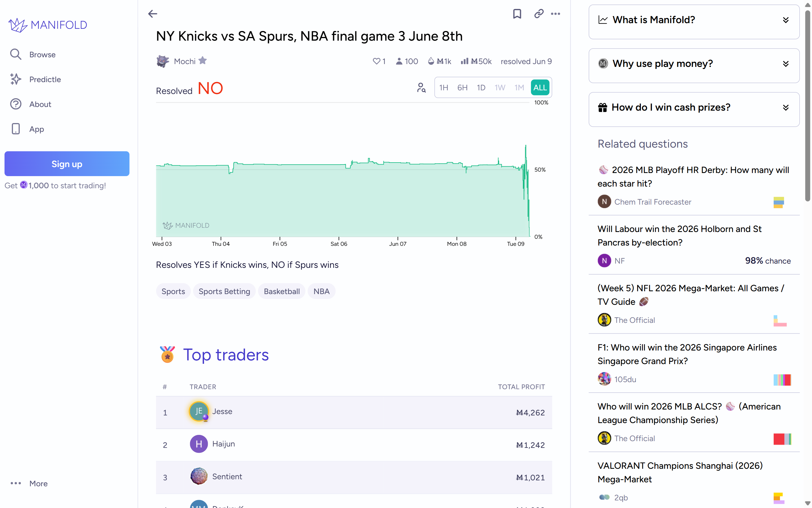Open Labour Holborn and St Pancras question

coord(679,236)
